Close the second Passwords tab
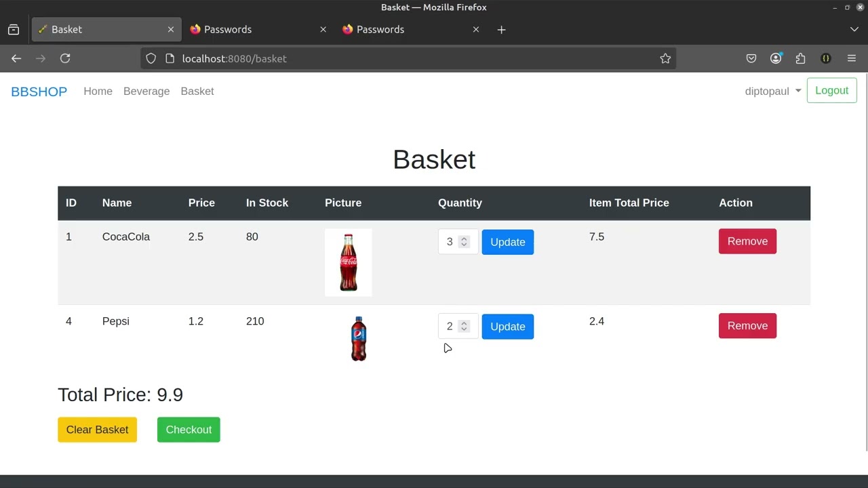This screenshot has height=488, width=868. tap(476, 30)
